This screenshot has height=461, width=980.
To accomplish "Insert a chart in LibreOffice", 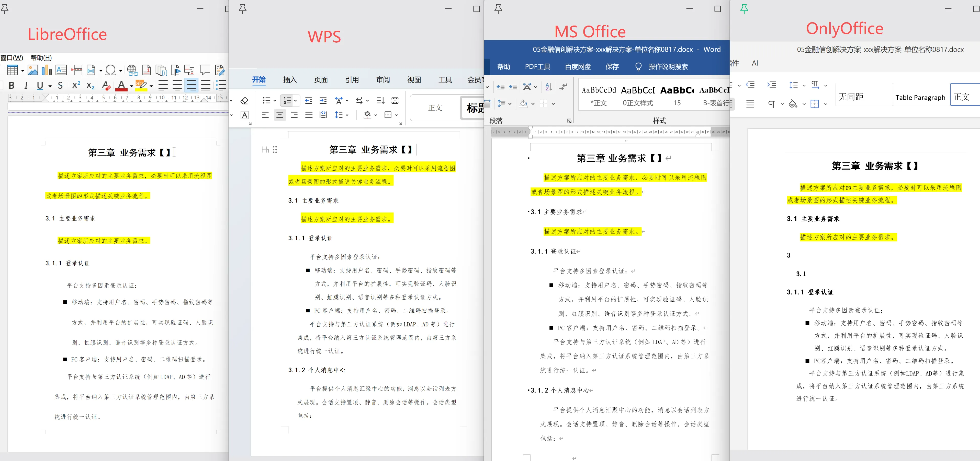I will pos(47,70).
